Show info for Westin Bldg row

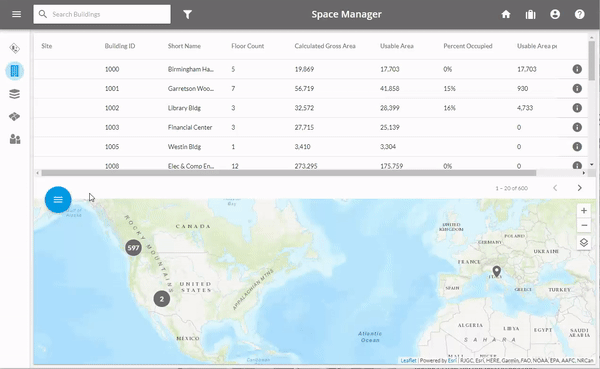tap(577, 147)
